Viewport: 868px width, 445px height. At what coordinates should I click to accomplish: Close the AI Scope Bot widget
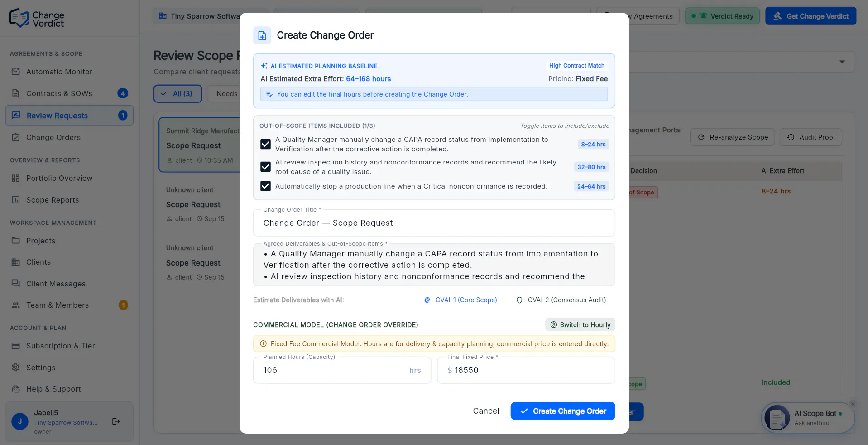coord(853,404)
